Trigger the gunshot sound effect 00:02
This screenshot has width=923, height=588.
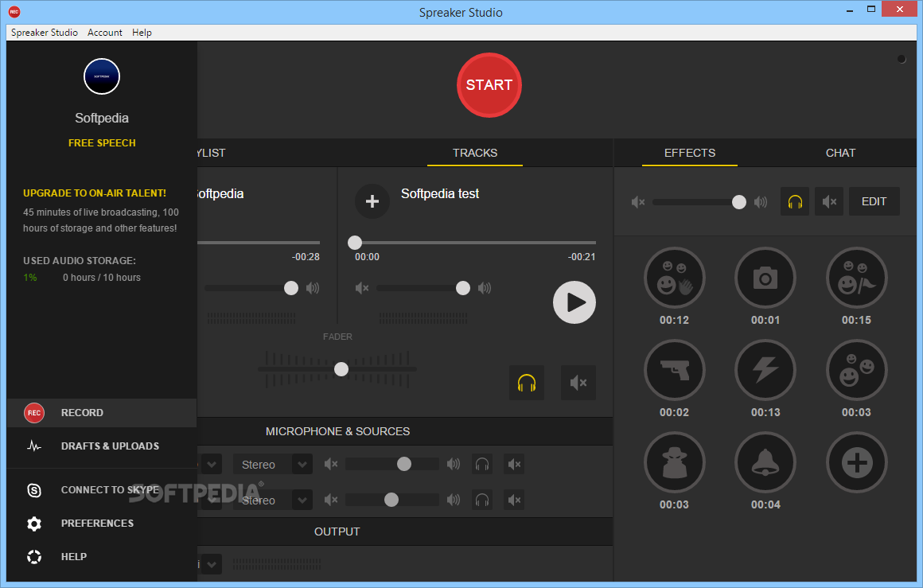coord(674,370)
